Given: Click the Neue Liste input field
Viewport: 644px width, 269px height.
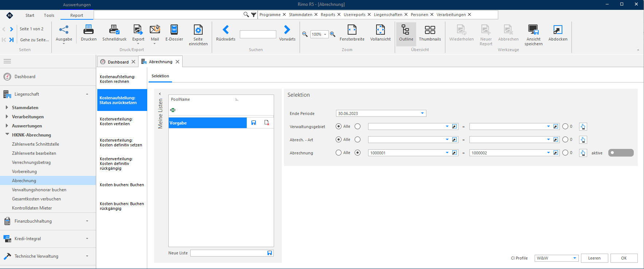Looking at the screenshot, I should (x=229, y=253).
